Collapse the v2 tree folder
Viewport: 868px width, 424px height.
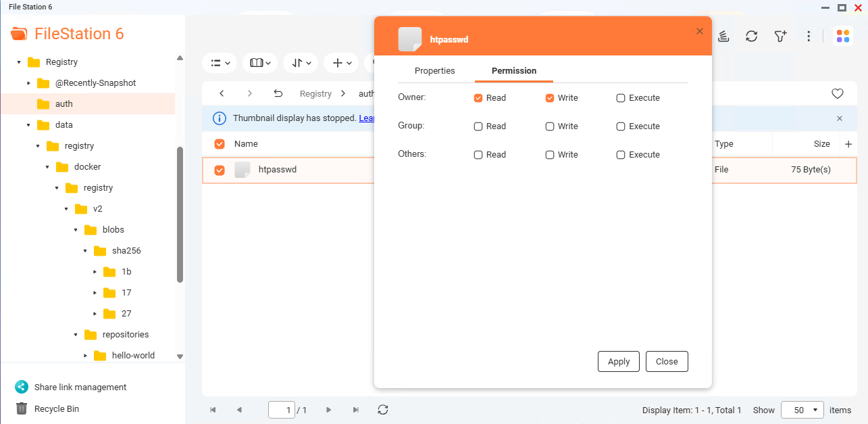[x=66, y=209]
